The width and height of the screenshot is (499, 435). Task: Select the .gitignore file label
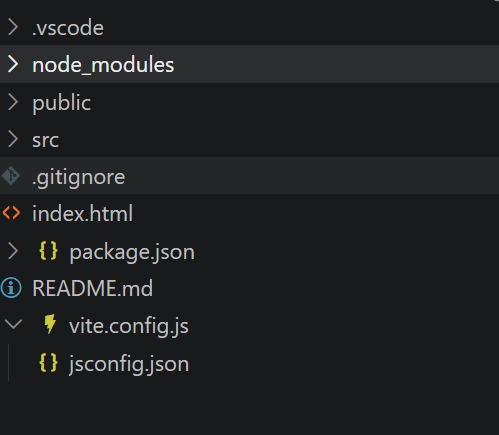click(79, 177)
